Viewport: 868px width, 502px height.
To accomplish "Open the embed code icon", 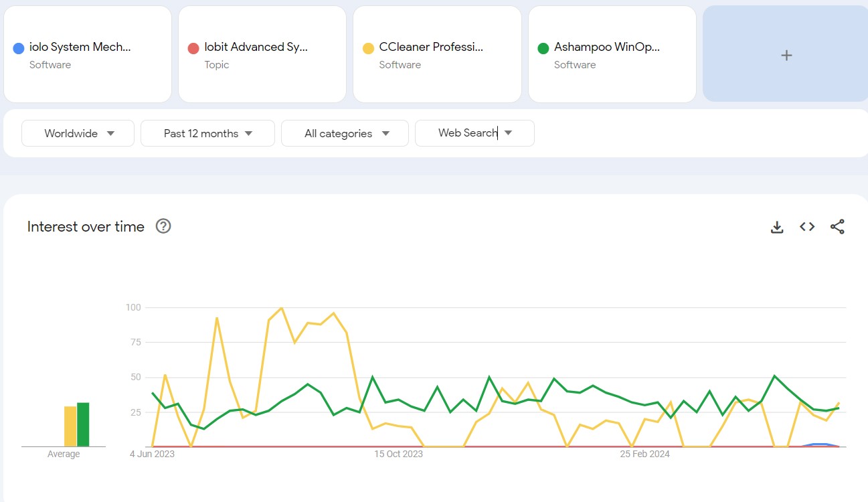I will [807, 227].
